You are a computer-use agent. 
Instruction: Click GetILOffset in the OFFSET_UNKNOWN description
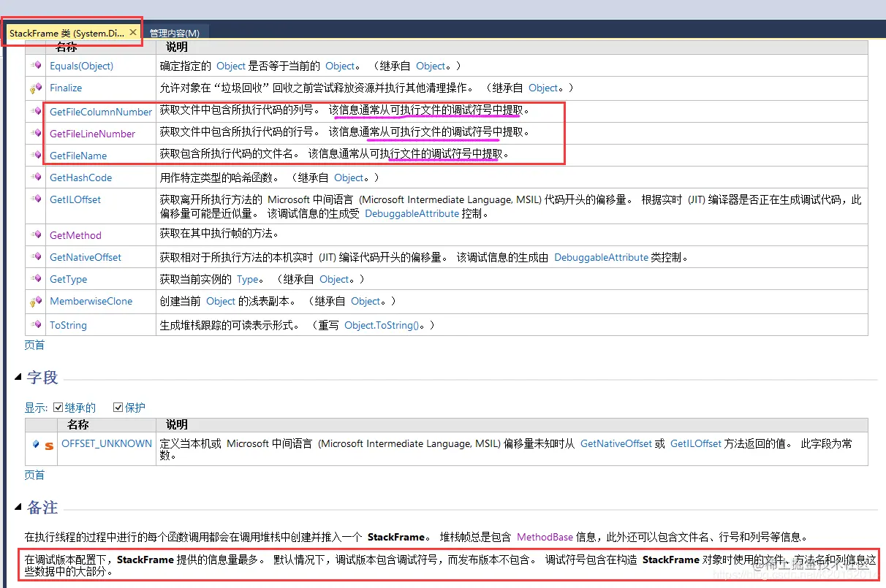click(x=696, y=443)
